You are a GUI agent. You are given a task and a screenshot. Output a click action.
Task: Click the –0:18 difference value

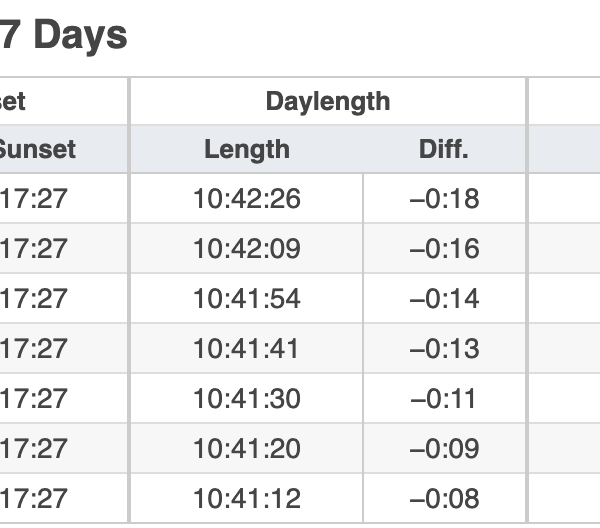coord(444,199)
